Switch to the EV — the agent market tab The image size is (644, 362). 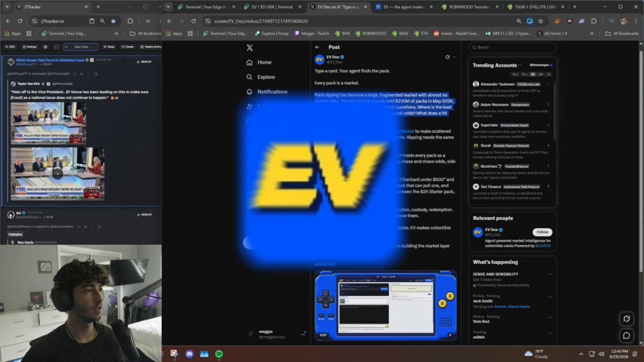point(404,7)
